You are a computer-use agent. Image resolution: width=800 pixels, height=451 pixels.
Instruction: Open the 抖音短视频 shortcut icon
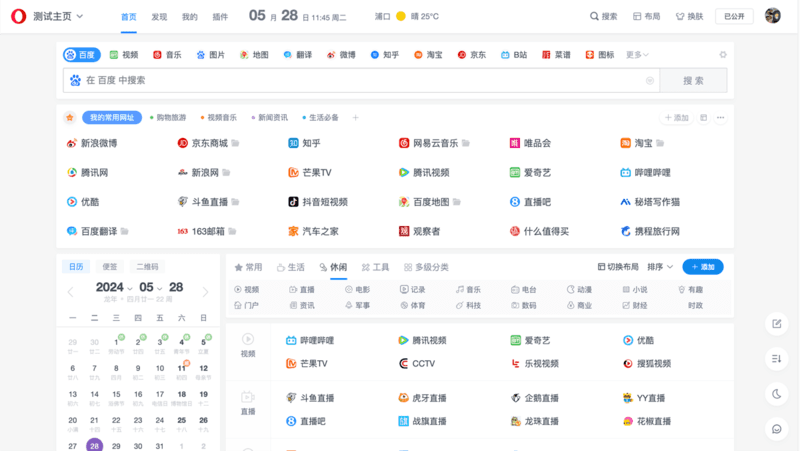point(293,202)
